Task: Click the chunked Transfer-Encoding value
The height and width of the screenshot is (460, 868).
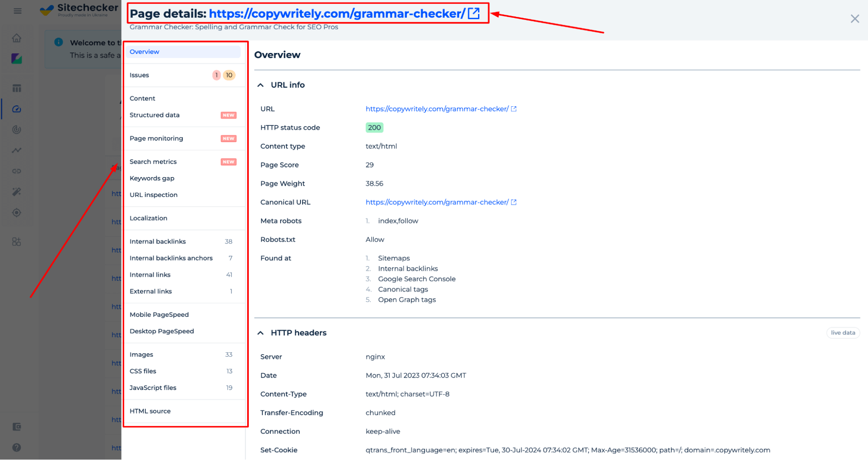Action: pyautogui.click(x=380, y=413)
